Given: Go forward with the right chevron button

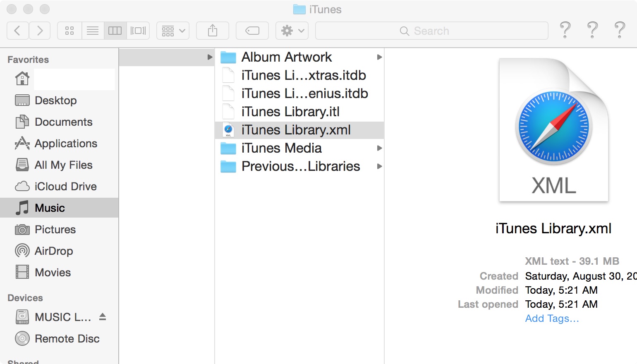Looking at the screenshot, I should (x=40, y=31).
